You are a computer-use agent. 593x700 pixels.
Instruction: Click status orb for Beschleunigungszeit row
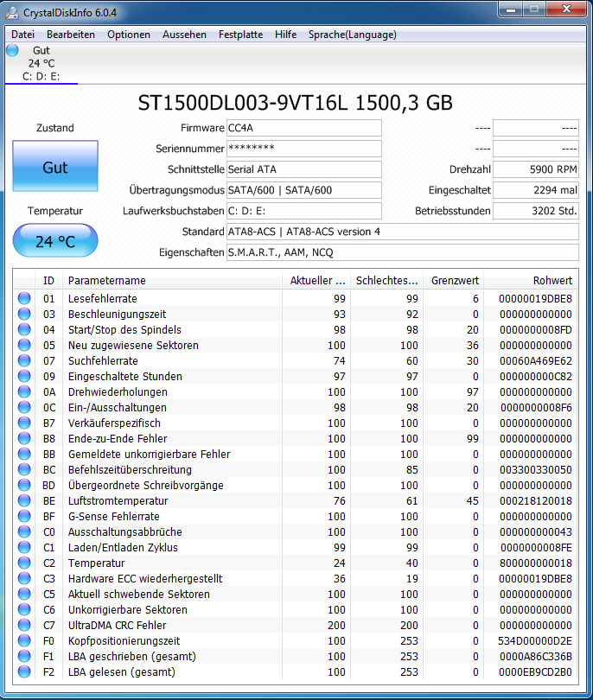24,314
